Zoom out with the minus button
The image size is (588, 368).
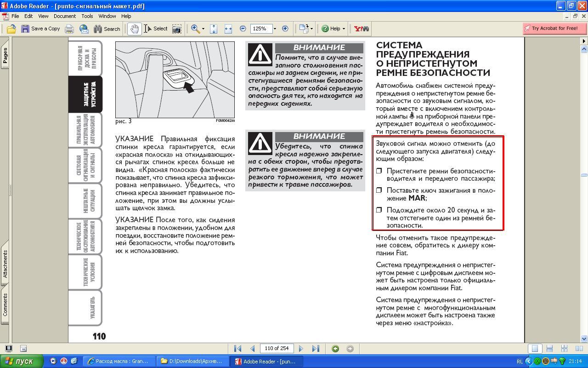coord(243,29)
